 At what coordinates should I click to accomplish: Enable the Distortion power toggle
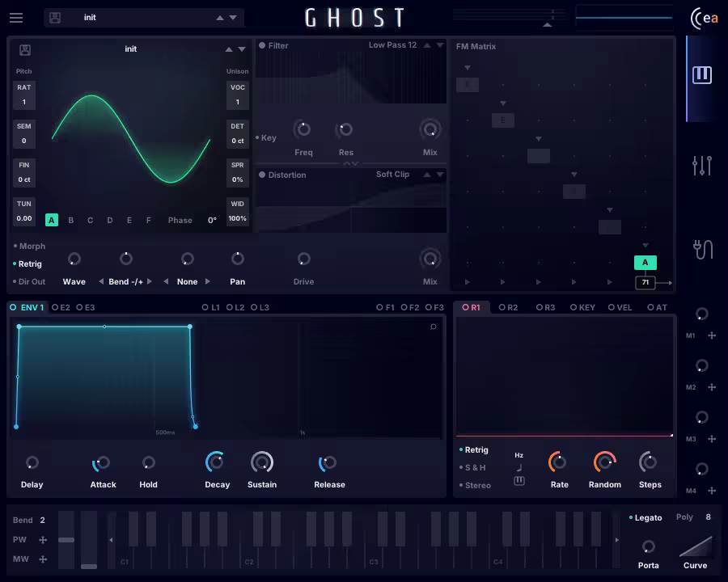point(262,175)
